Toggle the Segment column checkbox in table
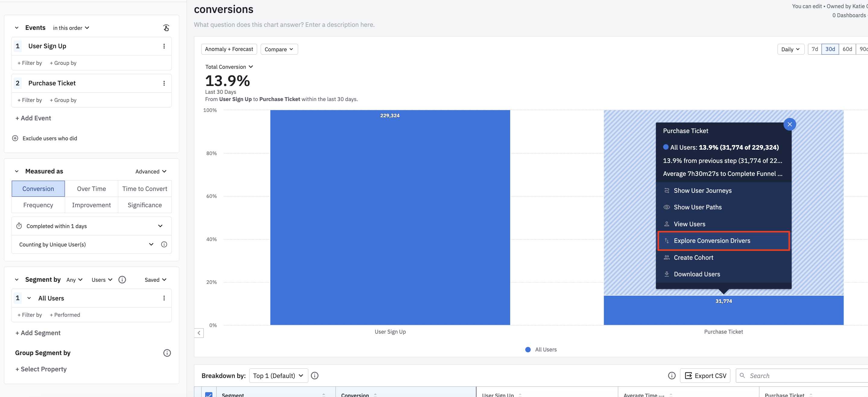The image size is (868, 397). pos(209,394)
